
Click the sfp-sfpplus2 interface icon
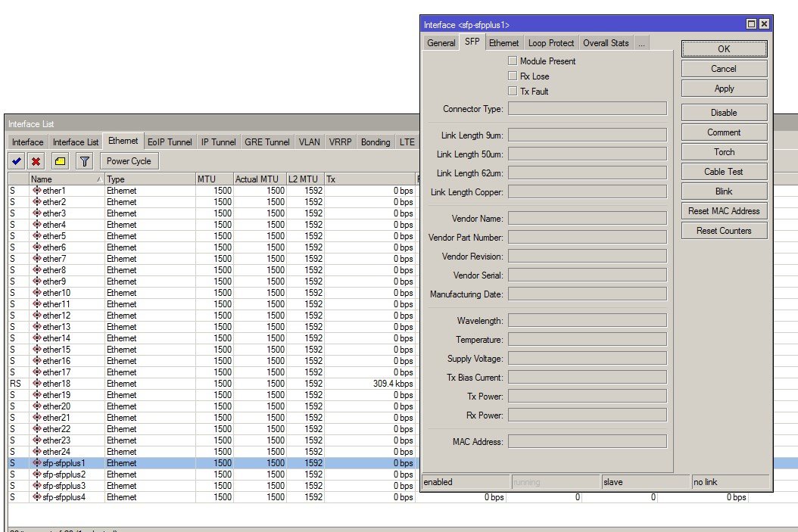[36, 474]
